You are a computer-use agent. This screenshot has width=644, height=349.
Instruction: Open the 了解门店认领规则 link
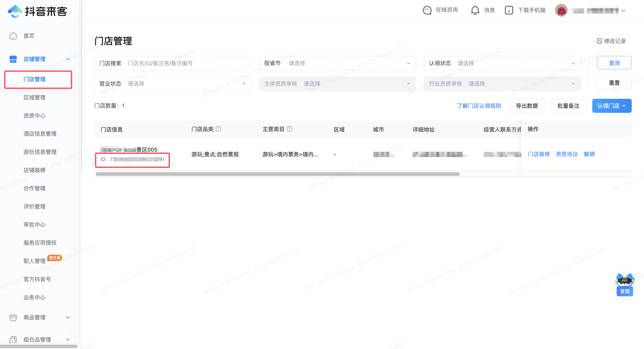tap(479, 106)
